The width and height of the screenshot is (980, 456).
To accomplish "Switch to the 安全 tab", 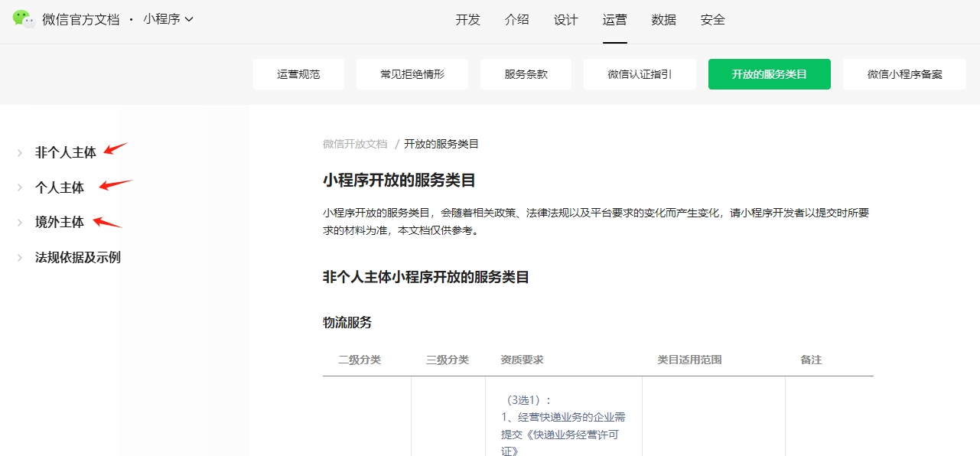I will 713,20.
